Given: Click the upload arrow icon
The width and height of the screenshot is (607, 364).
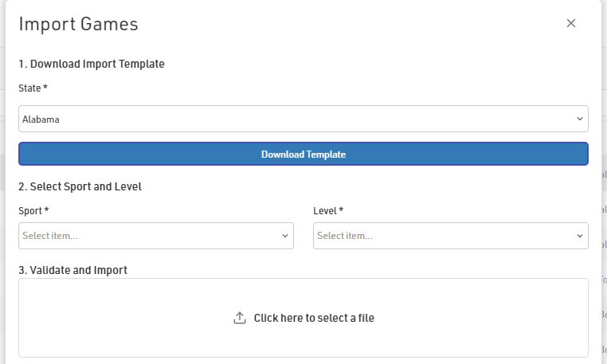Looking at the screenshot, I should point(240,318).
